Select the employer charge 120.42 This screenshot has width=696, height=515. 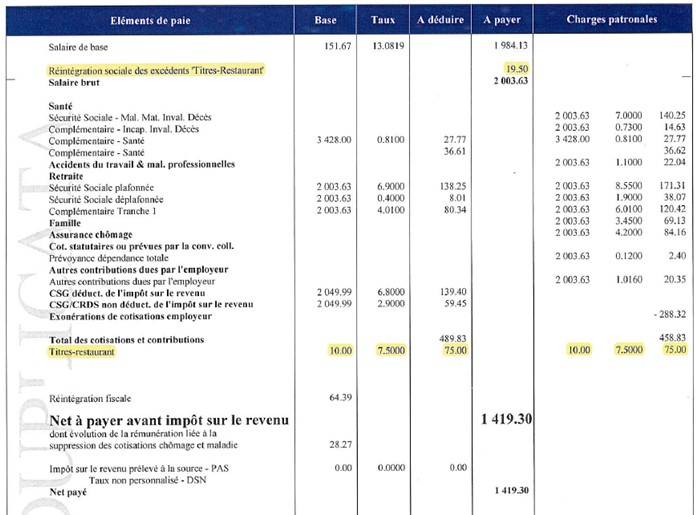672,209
